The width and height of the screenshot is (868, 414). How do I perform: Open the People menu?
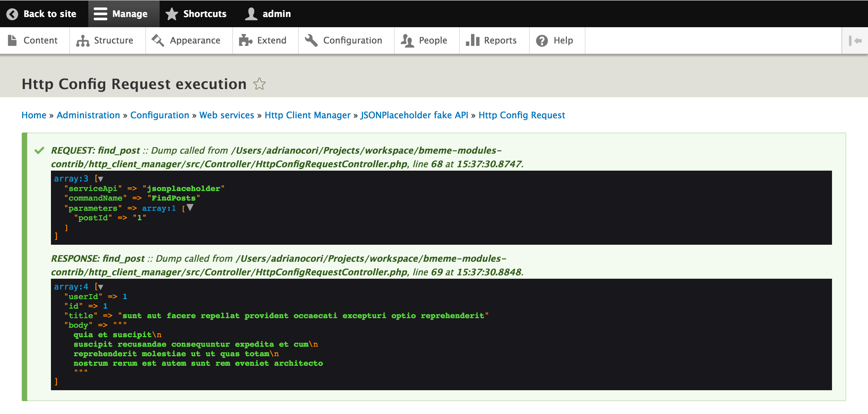[427, 40]
